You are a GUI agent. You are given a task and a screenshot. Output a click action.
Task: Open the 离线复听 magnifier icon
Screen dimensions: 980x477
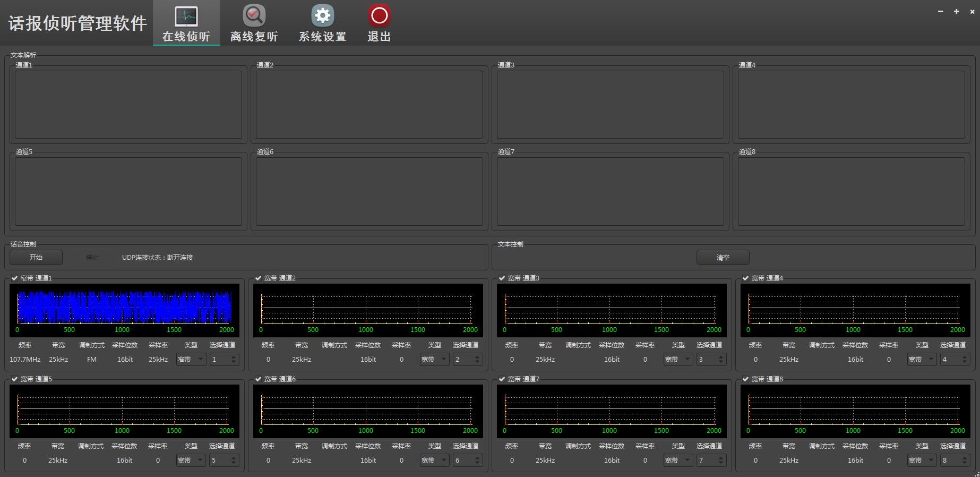pos(254,23)
